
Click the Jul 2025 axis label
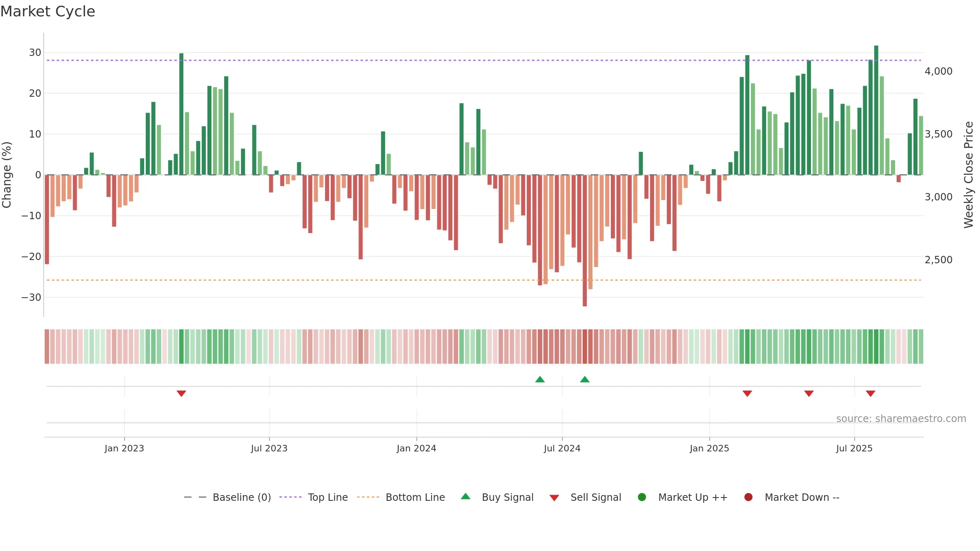click(854, 448)
